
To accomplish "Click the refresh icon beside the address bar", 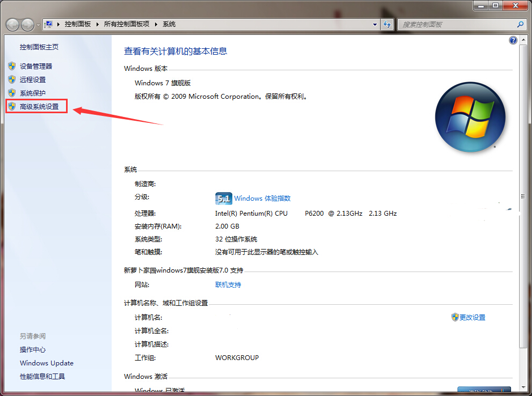I will click(387, 24).
